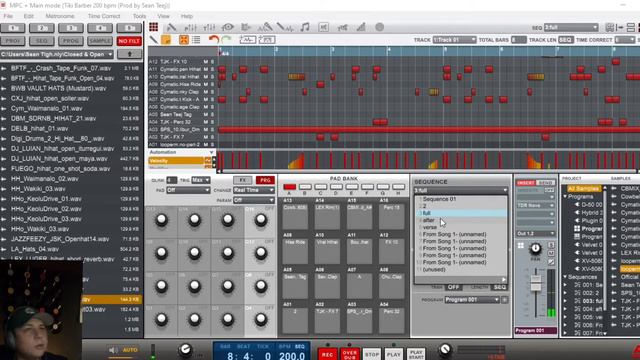Click the preview arrow for BWB VAULT HATS sample
Image resolution: width=640 pixels, height=360 pixels.
(x=4, y=88)
